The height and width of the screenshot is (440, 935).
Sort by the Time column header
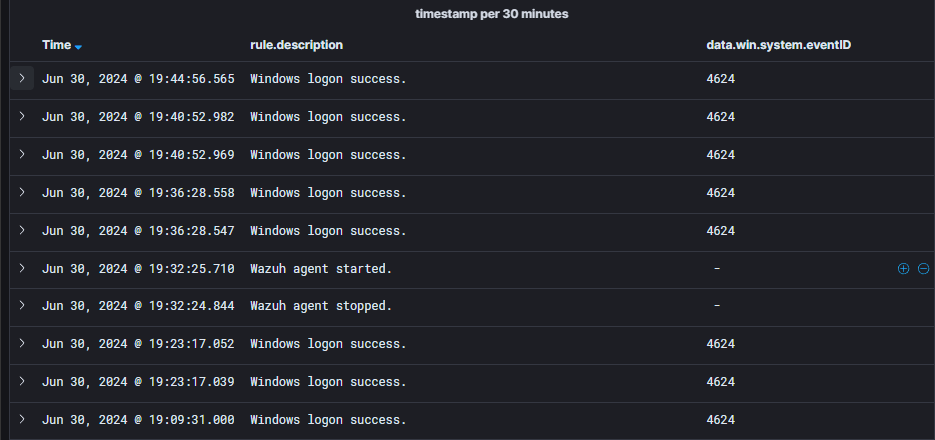click(x=56, y=45)
